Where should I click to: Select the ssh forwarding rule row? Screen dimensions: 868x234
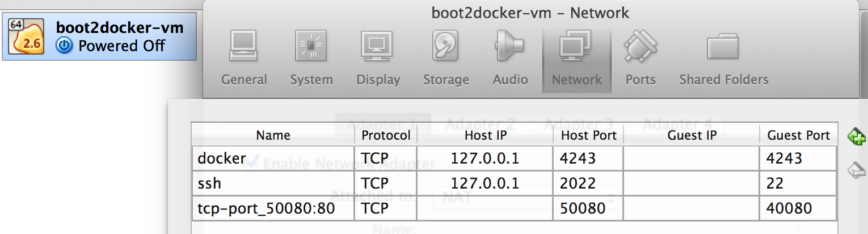(273, 183)
